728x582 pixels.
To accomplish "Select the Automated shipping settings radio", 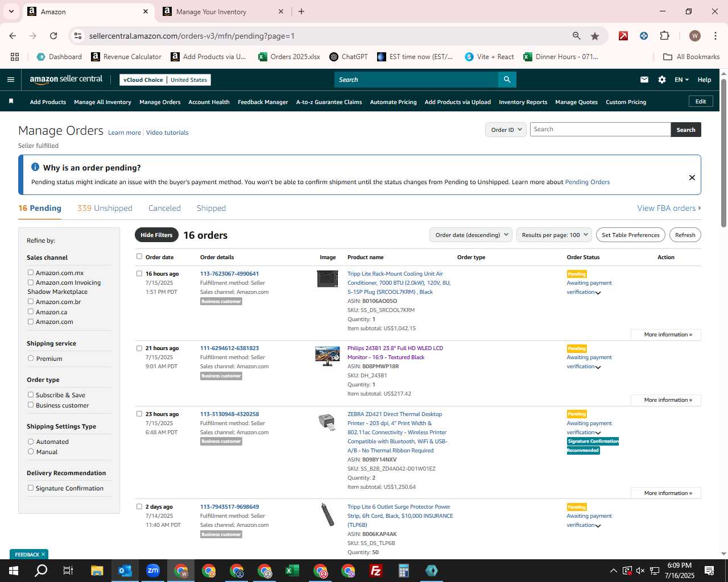I will (x=31, y=442).
